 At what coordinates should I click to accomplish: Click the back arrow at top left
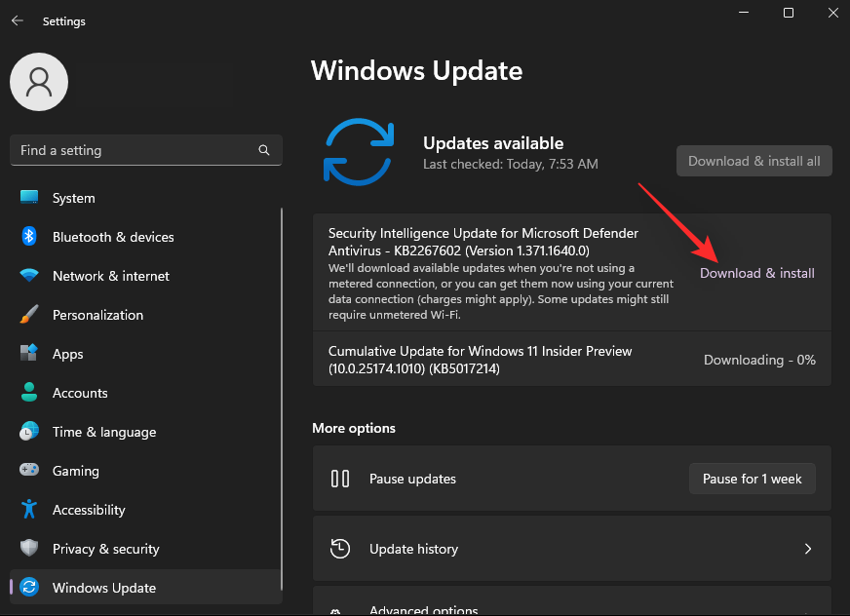tap(17, 20)
